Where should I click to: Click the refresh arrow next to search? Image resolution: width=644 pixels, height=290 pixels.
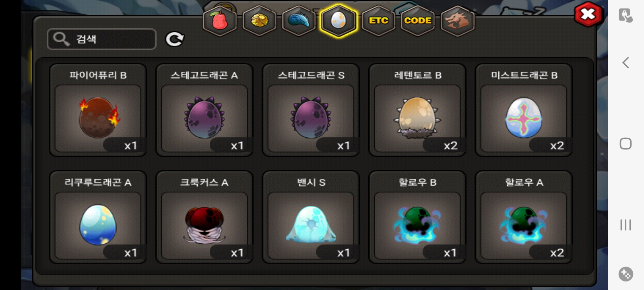pos(175,39)
